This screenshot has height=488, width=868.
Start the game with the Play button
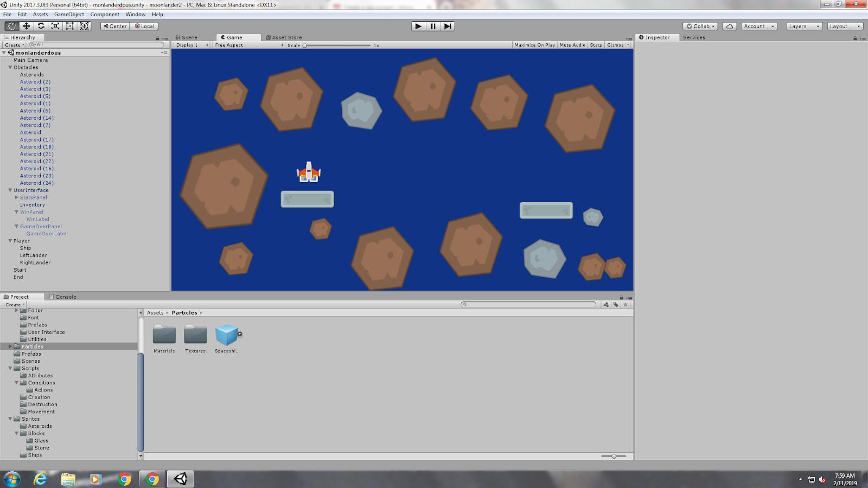pos(418,26)
